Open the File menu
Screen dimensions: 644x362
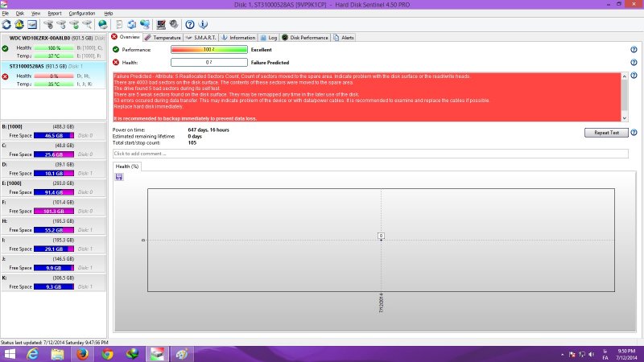tap(6, 14)
